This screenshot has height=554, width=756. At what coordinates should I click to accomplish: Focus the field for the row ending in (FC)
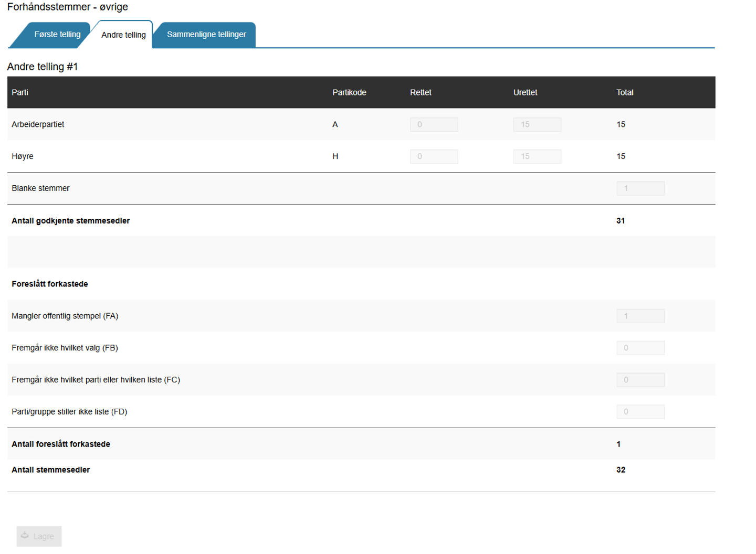point(640,380)
